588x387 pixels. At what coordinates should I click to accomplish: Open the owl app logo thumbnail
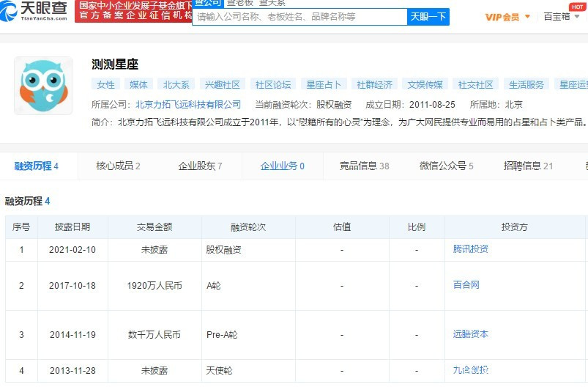43,86
